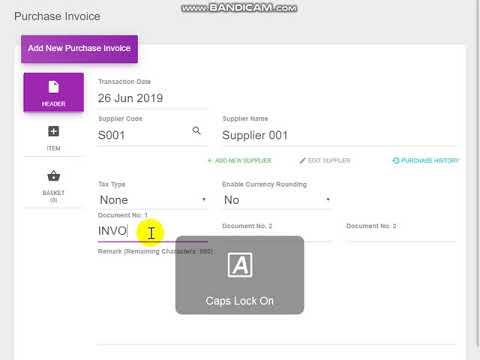
Task: Click the Document No. 1 field
Action: [152, 231]
